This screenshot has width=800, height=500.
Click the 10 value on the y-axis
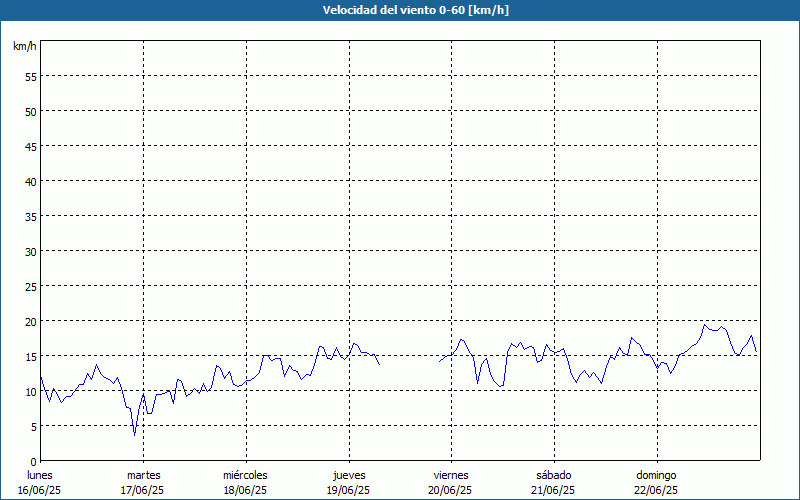[x=30, y=391]
